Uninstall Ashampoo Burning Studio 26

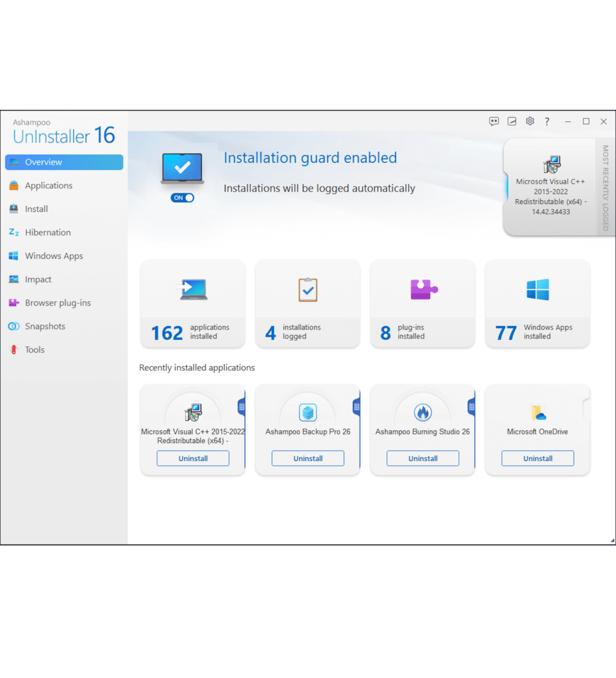423,459
